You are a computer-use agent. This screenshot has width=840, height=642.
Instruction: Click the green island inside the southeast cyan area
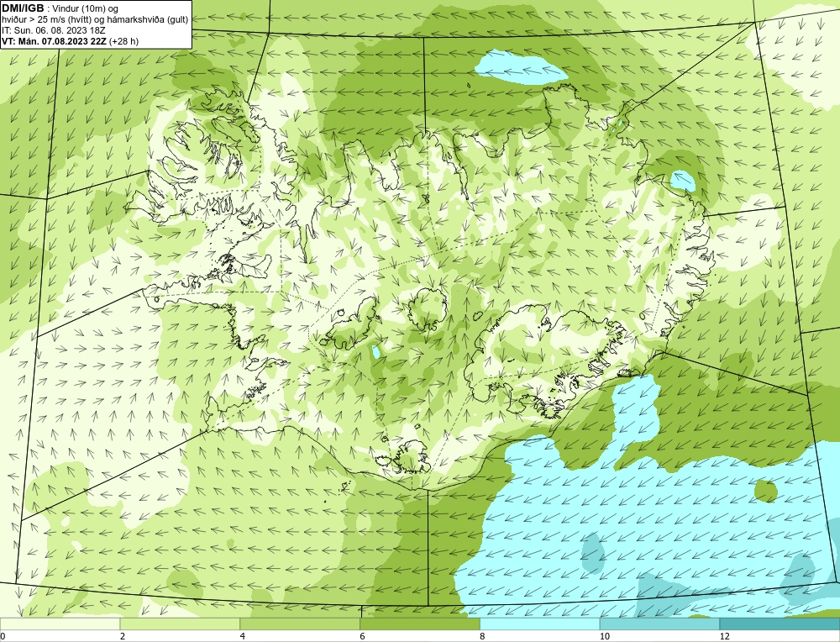point(765,490)
